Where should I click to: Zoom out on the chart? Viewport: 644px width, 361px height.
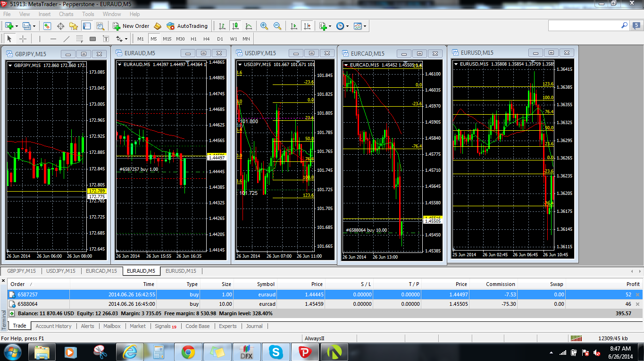[277, 26]
